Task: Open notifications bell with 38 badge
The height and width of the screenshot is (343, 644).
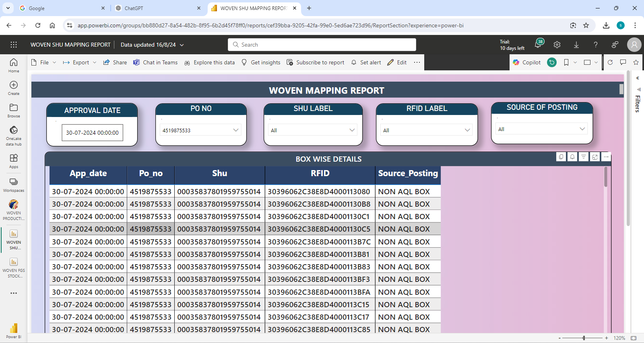Action: tap(538, 44)
